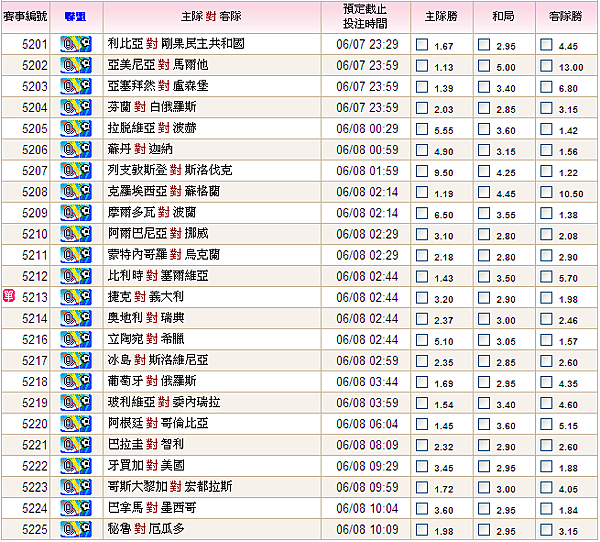The height and width of the screenshot is (542, 600).
Task: Check away win 4.60 for match 5219
Action: click(546, 403)
